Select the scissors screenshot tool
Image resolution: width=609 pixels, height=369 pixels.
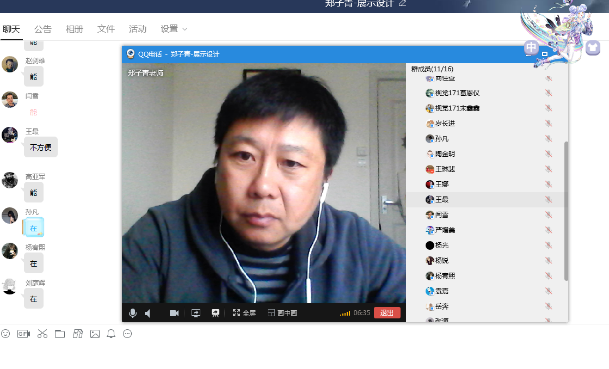coord(42,334)
